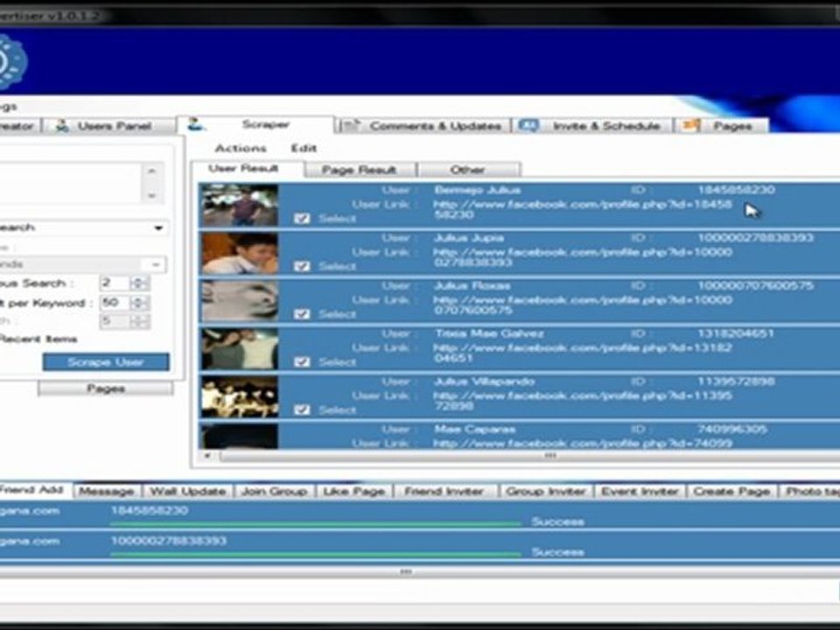The height and width of the screenshot is (630, 840).
Task: Click Success status of task 1845858230
Action: click(x=557, y=521)
